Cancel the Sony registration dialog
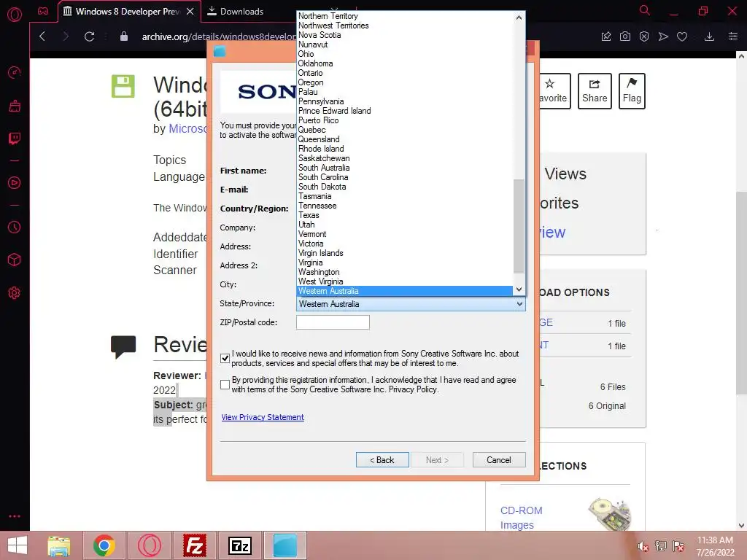This screenshot has height=560, width=747. (x=499, y=460)
